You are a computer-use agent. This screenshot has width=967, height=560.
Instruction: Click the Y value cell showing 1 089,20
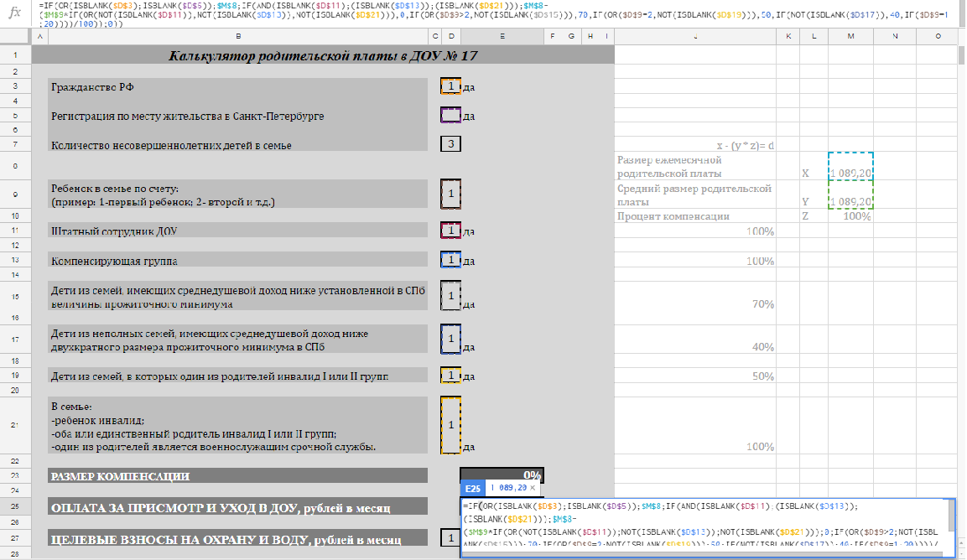tap(850, 194)
